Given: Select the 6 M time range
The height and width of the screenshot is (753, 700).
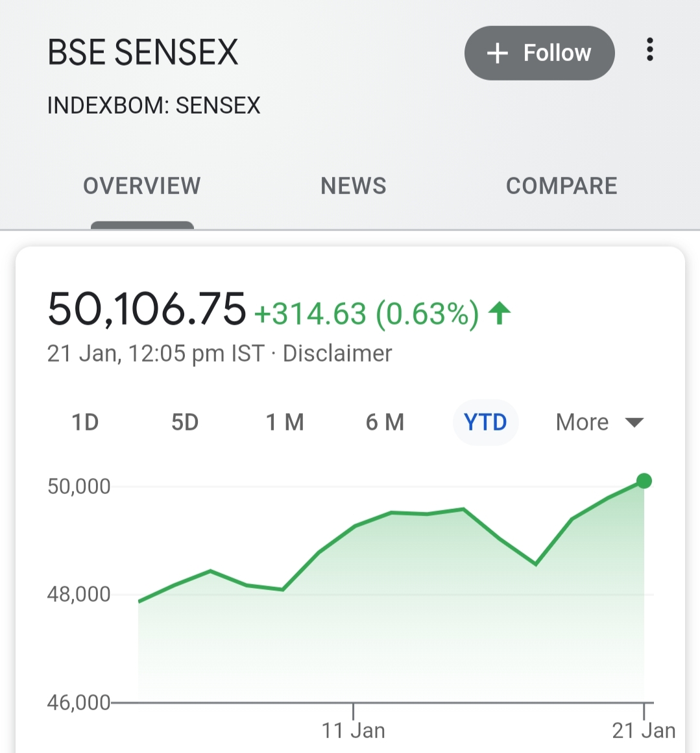Looking at the screenshot, I should coord(385,423).
